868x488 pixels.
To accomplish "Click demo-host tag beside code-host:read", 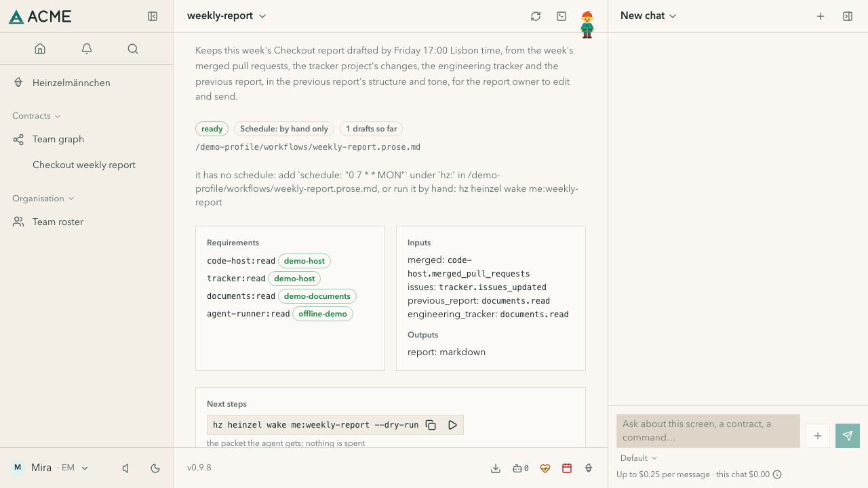I will (304, 261).
